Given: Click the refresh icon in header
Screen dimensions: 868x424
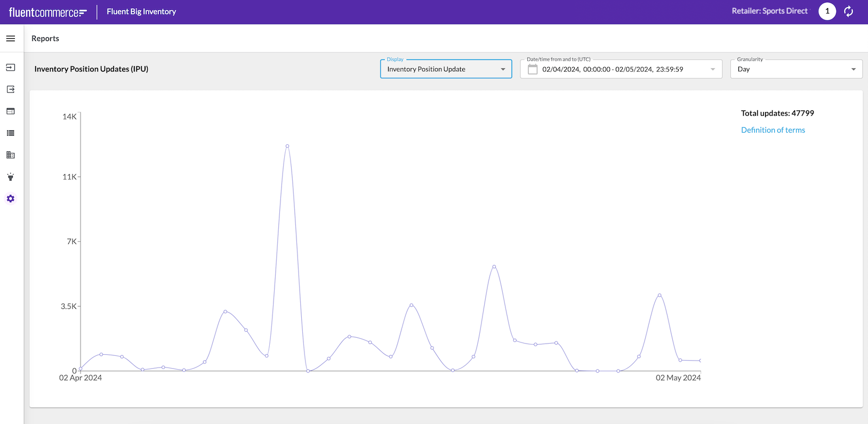Looking at the screenshot, I should point(848,11).
